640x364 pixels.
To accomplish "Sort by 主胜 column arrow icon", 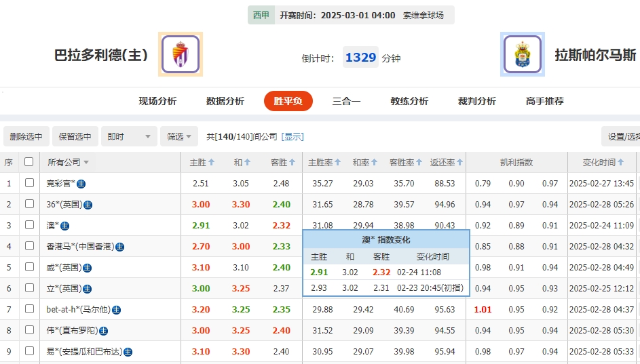I will [x=212, y=163].
